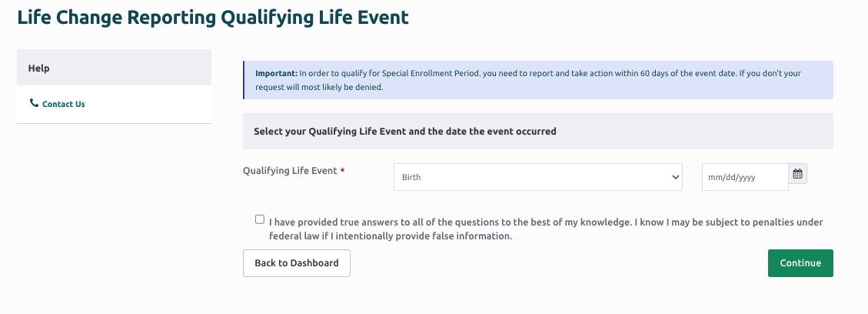Open the calendar date picker icon
Screen dimensions: 868x314
[797, 174]
